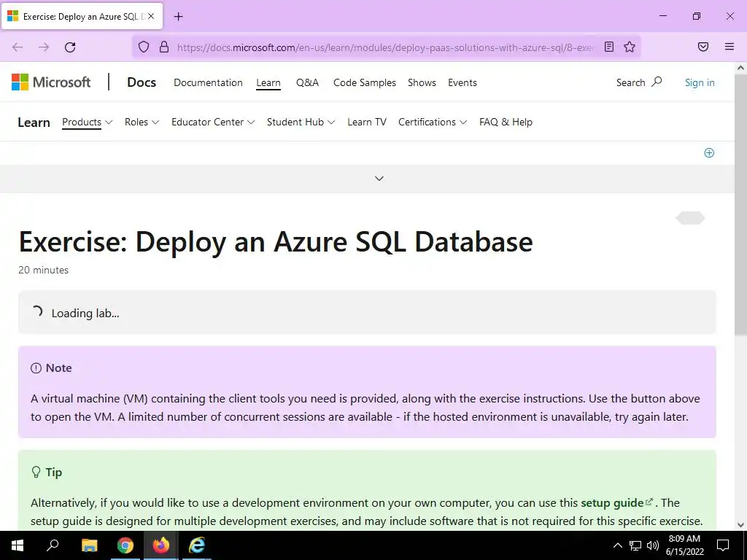
Task: Open FAQ & Help link
Action: coord(506,122)
